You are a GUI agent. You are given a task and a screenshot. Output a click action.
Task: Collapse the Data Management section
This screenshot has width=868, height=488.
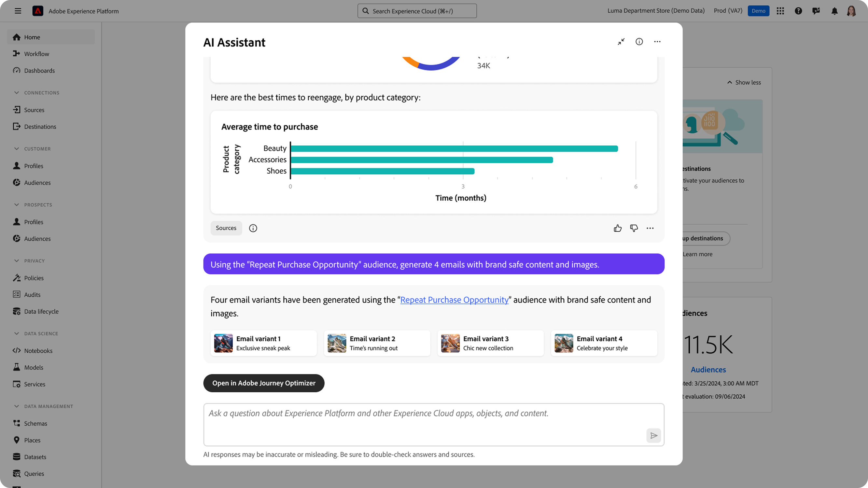[17, 406]
